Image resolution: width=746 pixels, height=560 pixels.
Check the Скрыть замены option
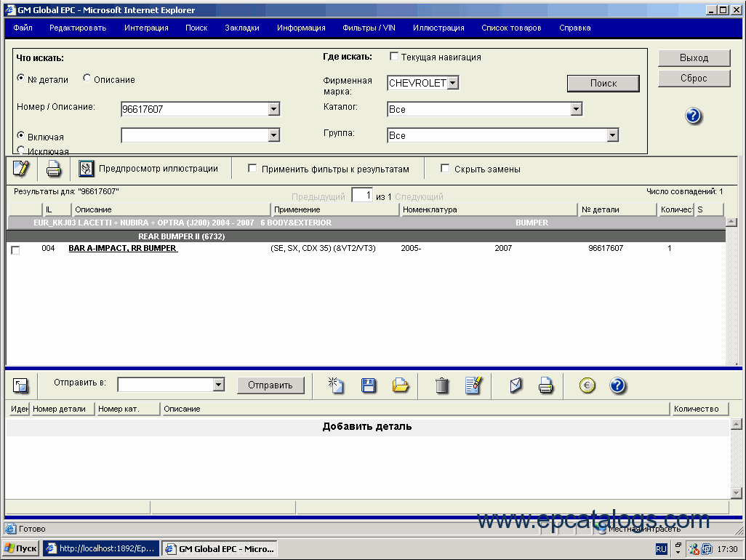445,169
